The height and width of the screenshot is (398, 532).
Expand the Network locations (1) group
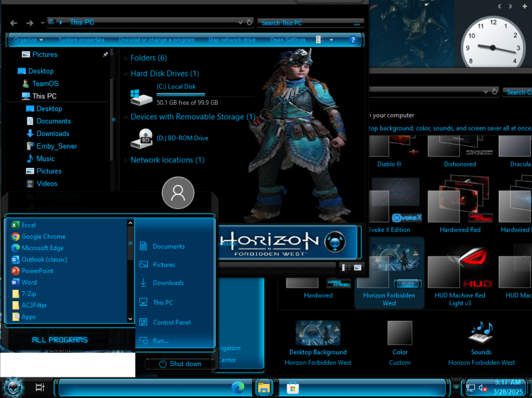click(126, 160)
